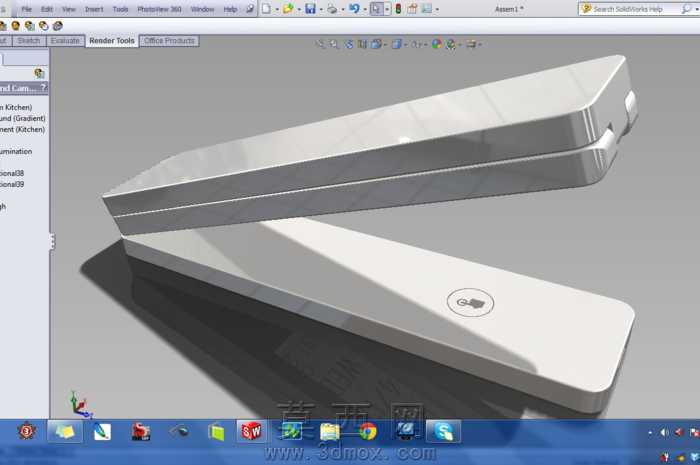The width and height of the screenshot is (700, 465).
Task: Expand the Apply Scene dropdown arrow
Action: (x=459, y=45)
